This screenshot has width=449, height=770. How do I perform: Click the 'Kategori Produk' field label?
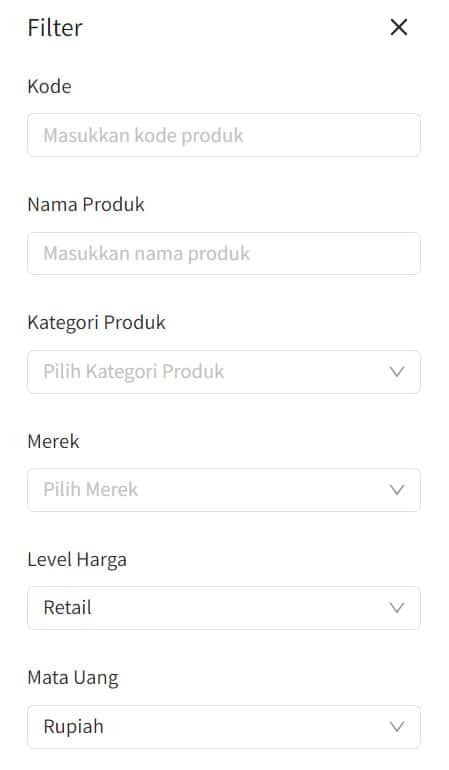pos(97,323)
